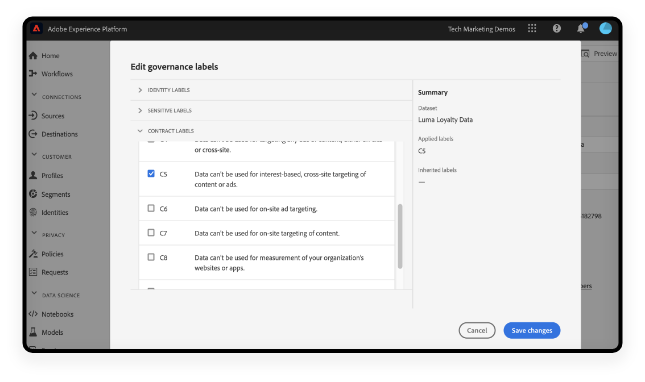Viewport: 645px width, 382px height.
Task: Open the notifications bell icon
Action: point(581,28)
